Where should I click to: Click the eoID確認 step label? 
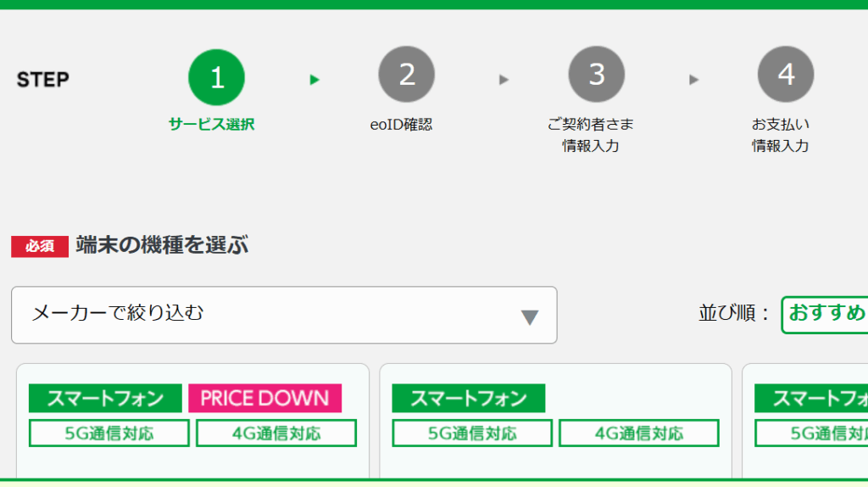[x=401, y=124]
